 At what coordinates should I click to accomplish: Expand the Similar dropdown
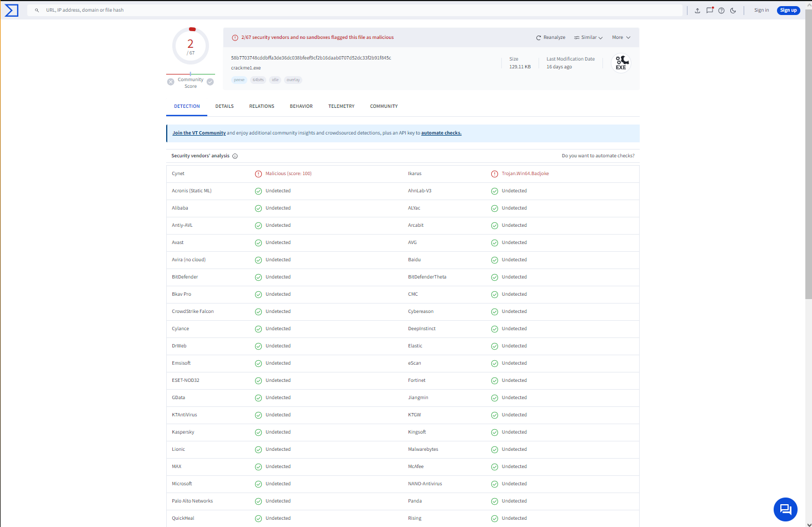pyautogui.click(x=589, y=38)
